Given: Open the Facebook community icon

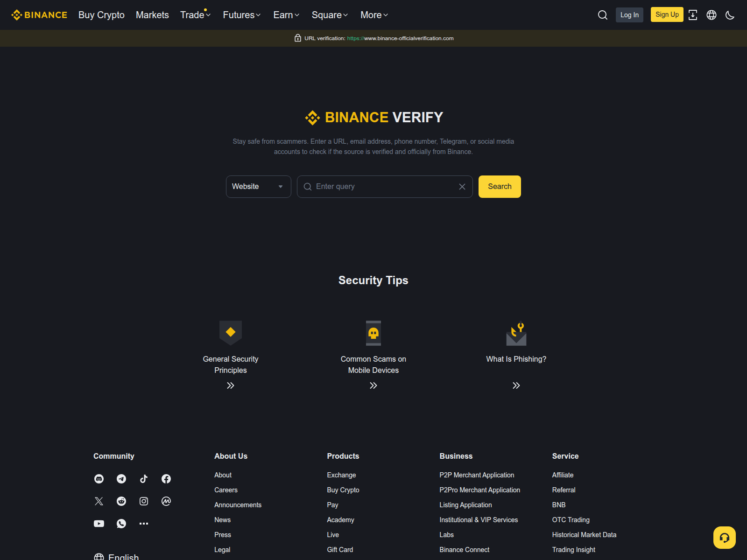Looking at the screenshot, I should [166, 479].
